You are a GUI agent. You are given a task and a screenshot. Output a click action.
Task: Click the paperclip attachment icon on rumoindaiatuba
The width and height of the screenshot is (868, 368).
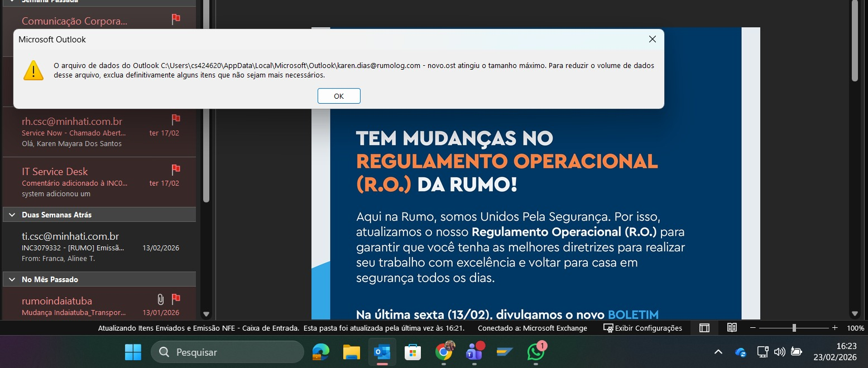pos(161,299)
